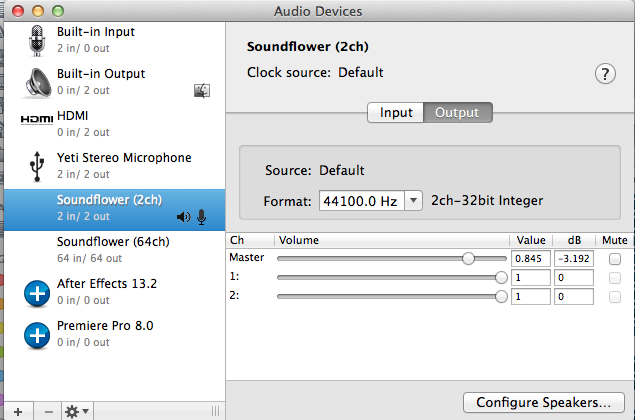The width and height of the screenshot is (635, 420).
Task: Click the Master dB field showing -3.192
Action: click(574, 258)
